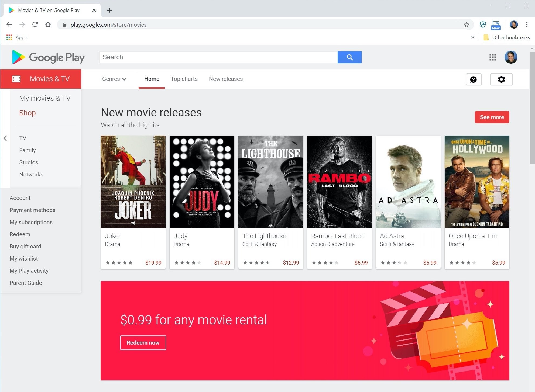Click the See more button
The height and width of the screenshot is (392, 535).
click(492, 117)
